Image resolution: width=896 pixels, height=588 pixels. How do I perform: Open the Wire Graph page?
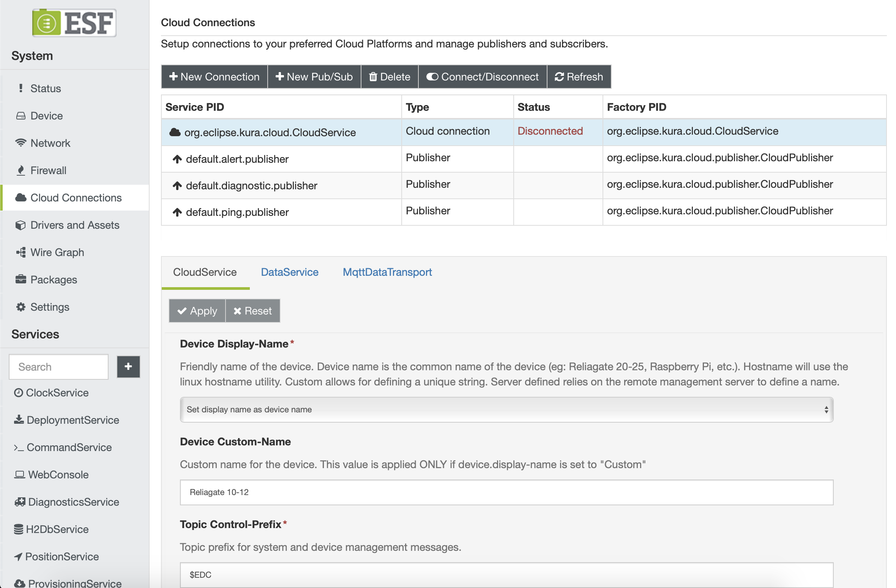tap(57, 252)
